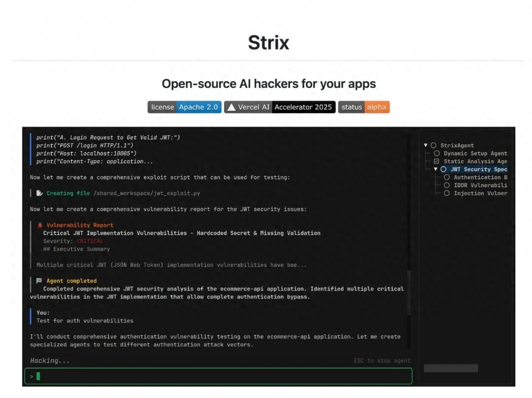Click the Strix page title
This screenshot has width=532, height=398.
click(x=268, y=43)
